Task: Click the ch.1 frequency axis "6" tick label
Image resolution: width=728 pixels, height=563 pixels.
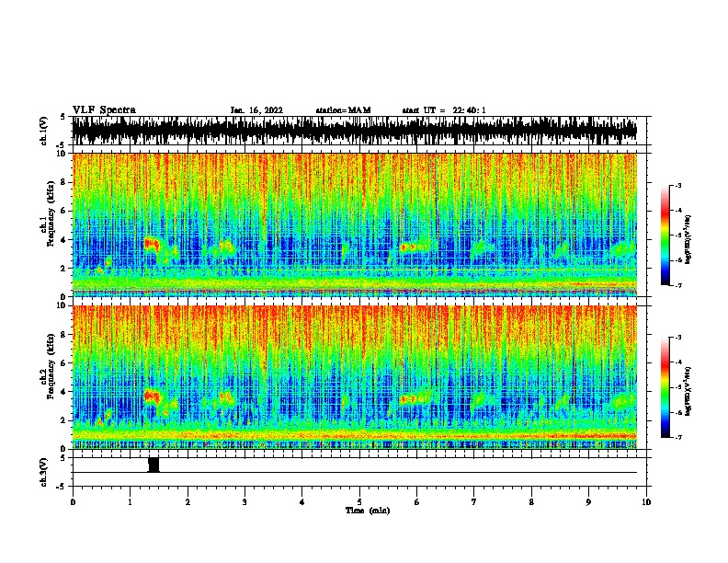Action: pyautogui.click(x=63, y=211)
